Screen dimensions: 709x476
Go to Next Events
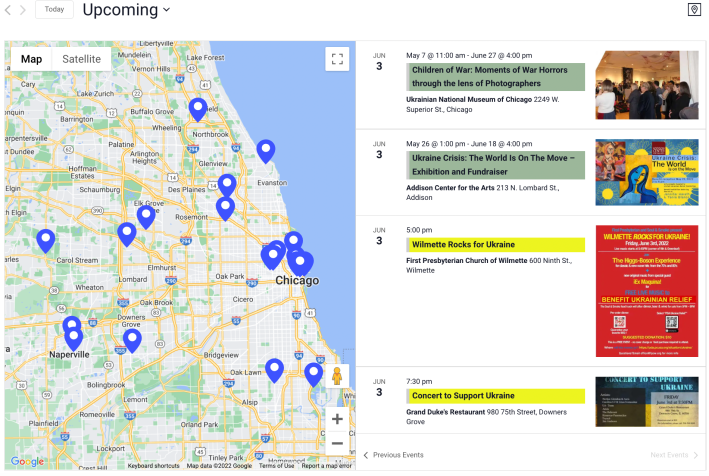coord(674,455)
